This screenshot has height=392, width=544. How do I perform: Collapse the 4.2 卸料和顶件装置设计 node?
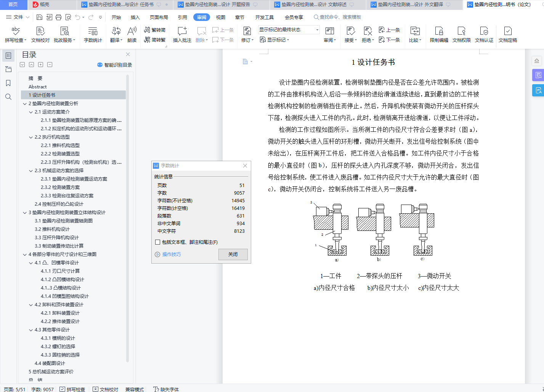pos(31,305)
